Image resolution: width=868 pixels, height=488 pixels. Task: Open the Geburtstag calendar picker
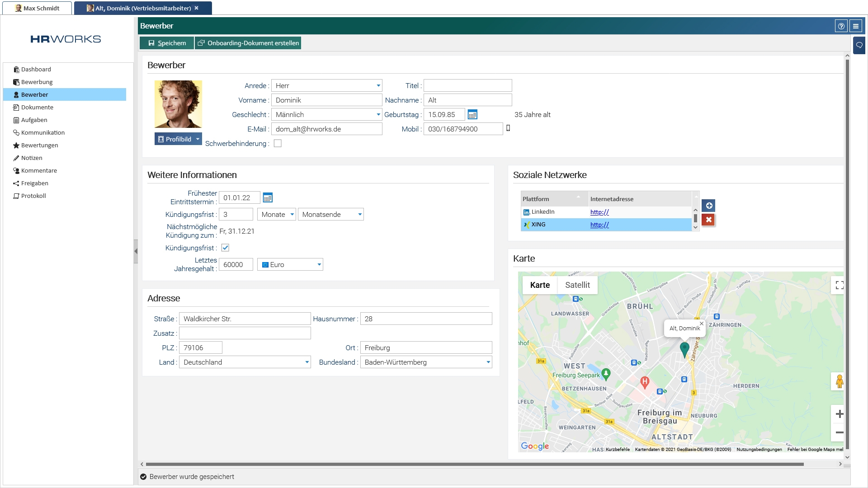(472, 115)
